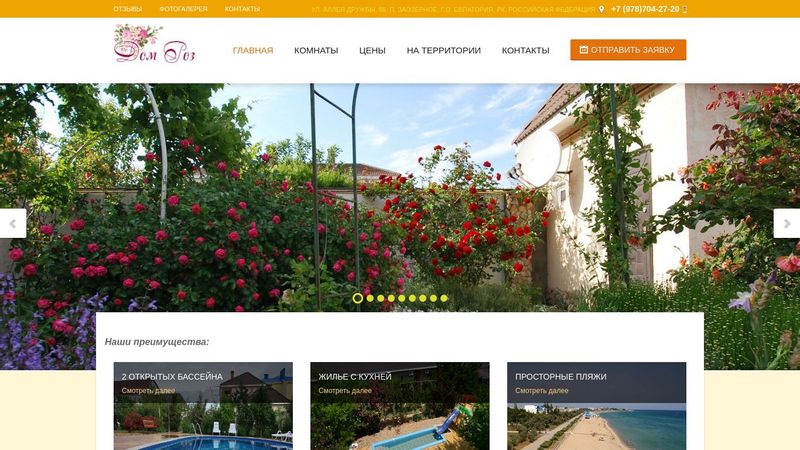Open the Комнаты menu item
Image resolution: width=800 pixels, height=450 pixels.
[x=316, y=51]
